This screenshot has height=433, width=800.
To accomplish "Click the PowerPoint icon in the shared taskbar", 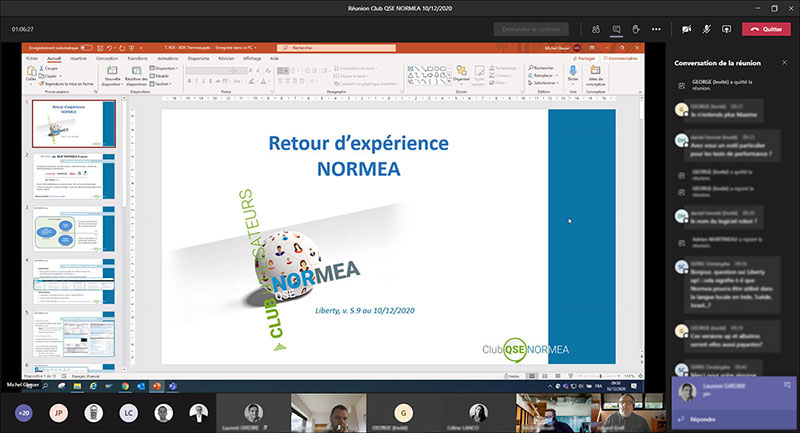I will (157, 387).
